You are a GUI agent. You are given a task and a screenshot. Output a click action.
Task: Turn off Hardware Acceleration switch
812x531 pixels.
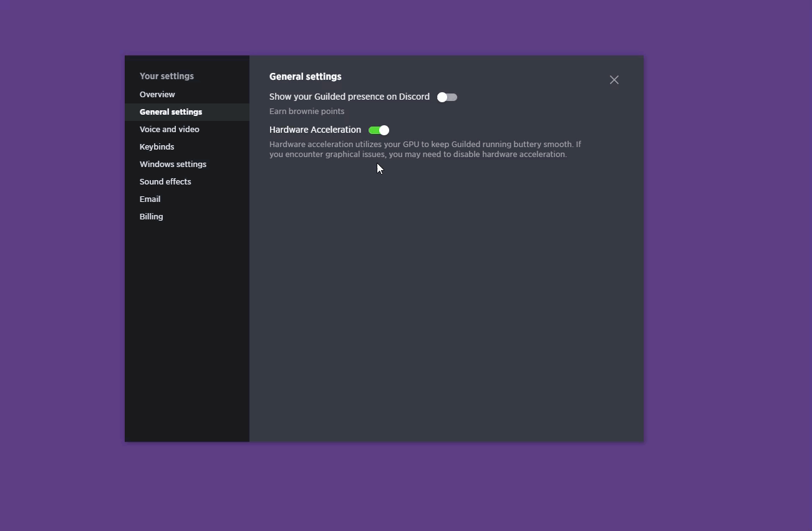pyautogui.click(x=379, y=130)
